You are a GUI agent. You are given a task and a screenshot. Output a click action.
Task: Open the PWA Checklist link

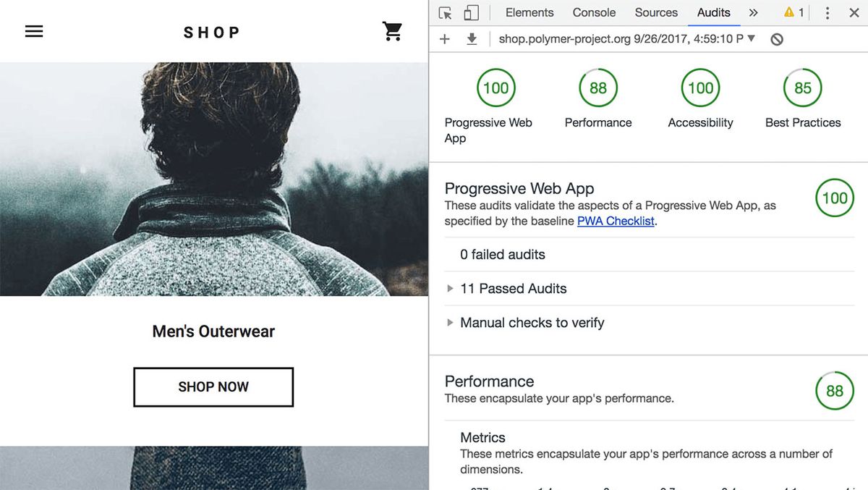(x=616, y=221)
